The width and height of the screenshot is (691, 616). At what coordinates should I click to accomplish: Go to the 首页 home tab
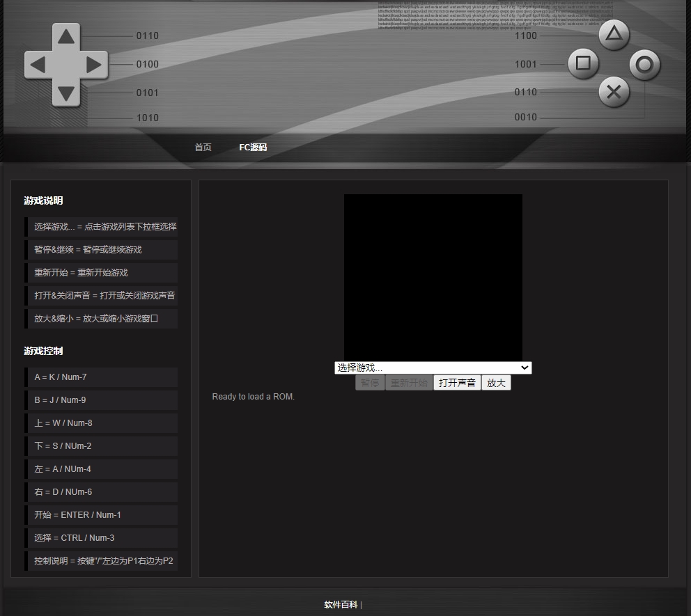203,148
